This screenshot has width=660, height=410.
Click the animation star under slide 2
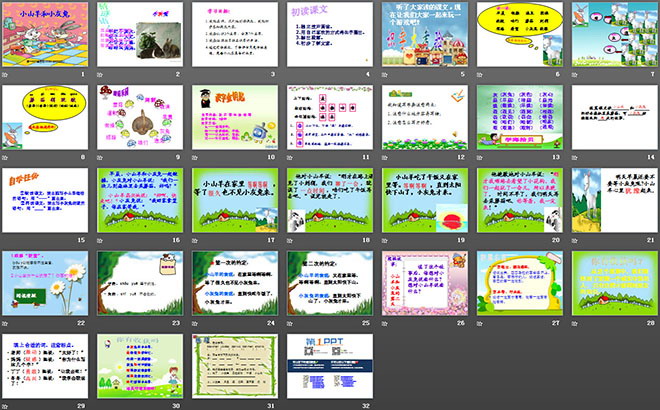point(100,75)
